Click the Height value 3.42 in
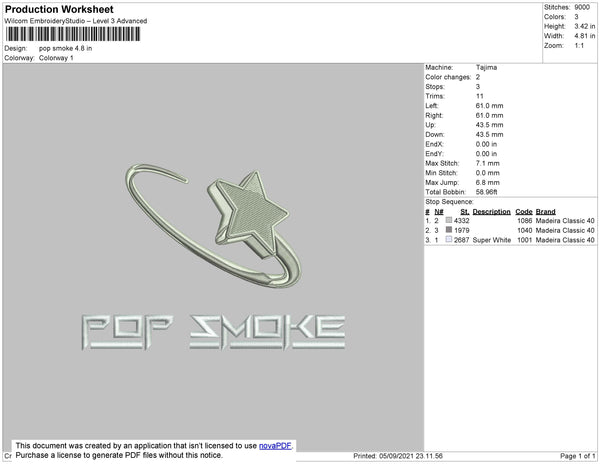 585,26
